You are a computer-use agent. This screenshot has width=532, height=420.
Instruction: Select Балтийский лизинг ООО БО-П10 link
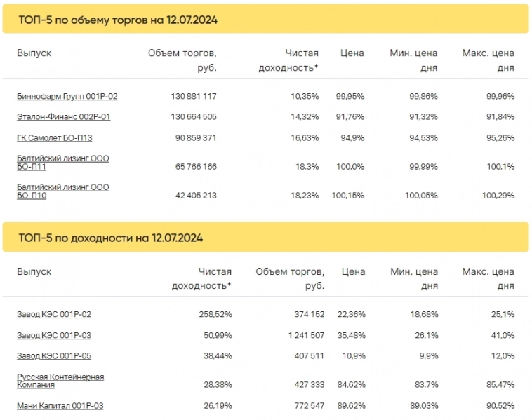tap(62, 191)
